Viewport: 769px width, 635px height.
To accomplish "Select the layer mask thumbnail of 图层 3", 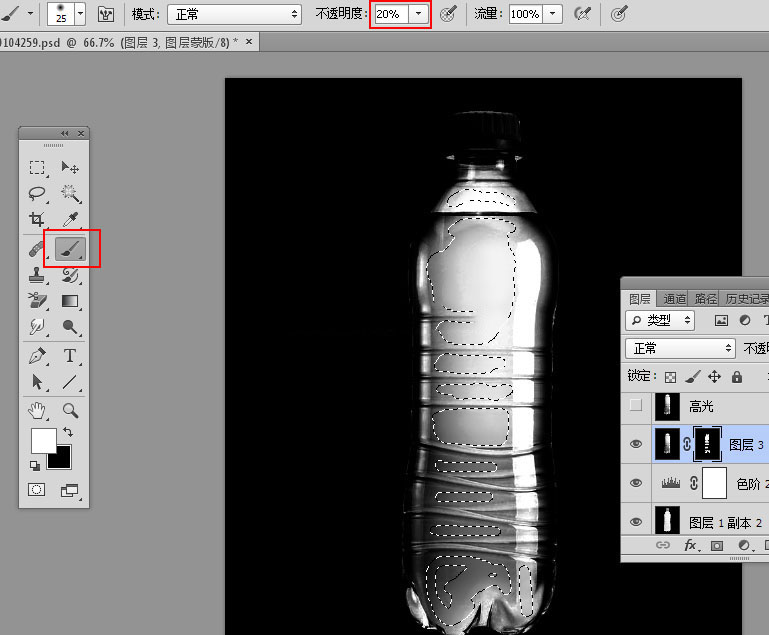I will pos(706,444).
